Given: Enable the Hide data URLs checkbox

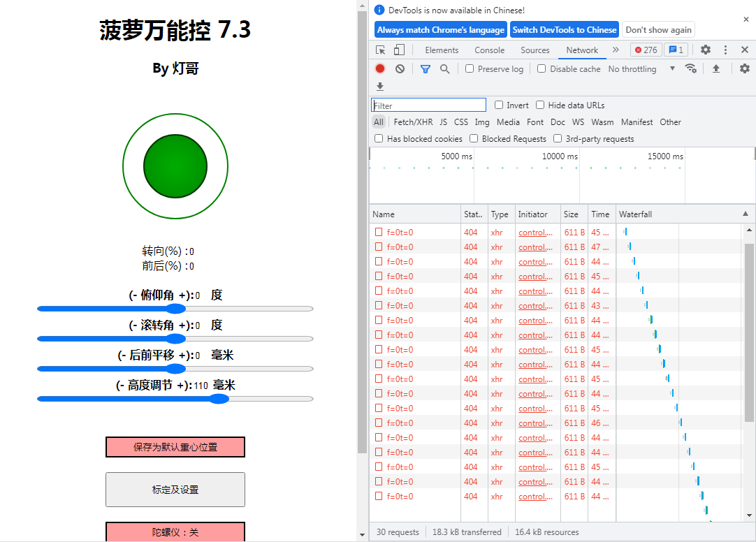Looking at the screenshot, I should (x=540, y=105).
